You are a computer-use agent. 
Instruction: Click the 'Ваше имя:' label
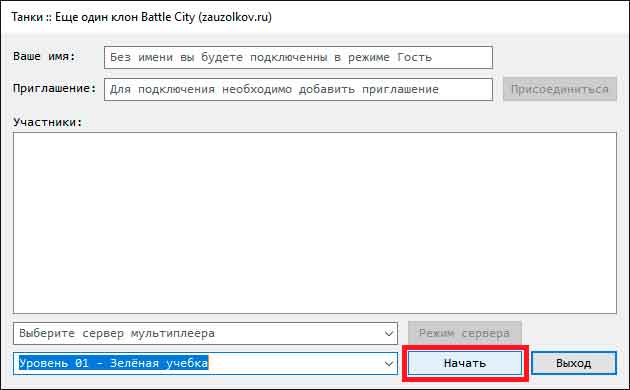pos(44,56)
